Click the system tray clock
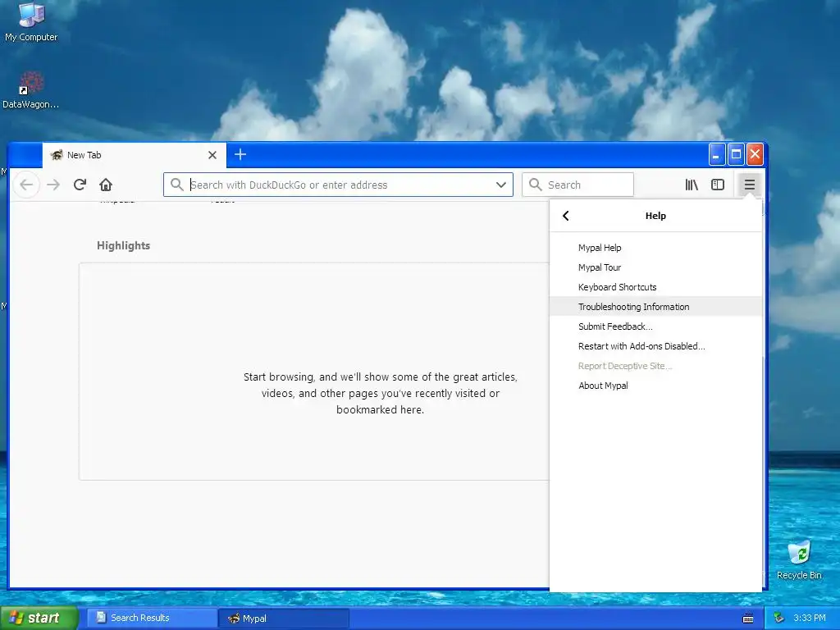Viewport: 840px width, 630px height. coord(809,618)
